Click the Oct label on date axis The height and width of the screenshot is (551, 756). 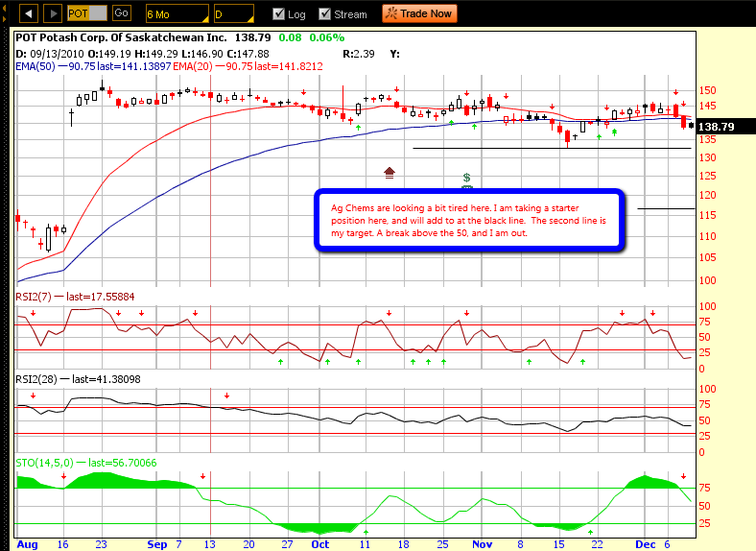pos(320,544)
